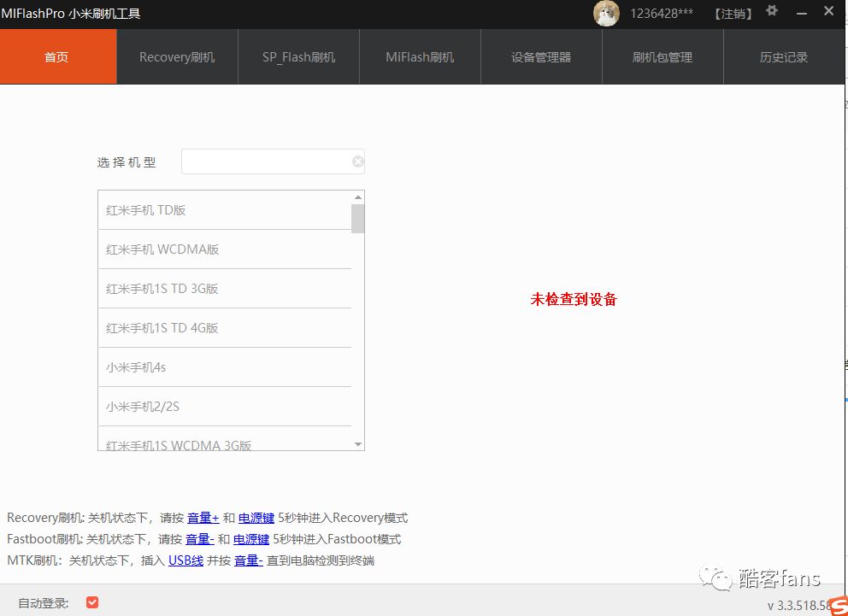Click the account name 1236428***
Viewport: 848px width, 616px height.
pyautogui.click(x=662, y=14)
